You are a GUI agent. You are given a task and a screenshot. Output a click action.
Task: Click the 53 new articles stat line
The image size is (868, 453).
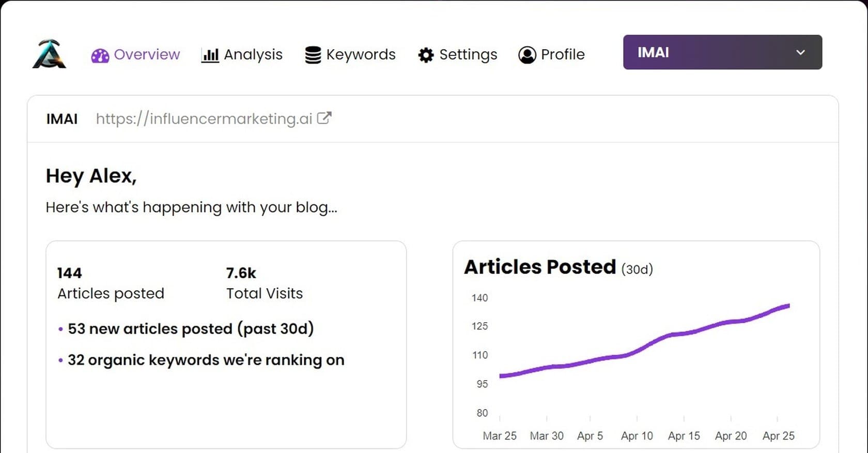click(192, 329)
